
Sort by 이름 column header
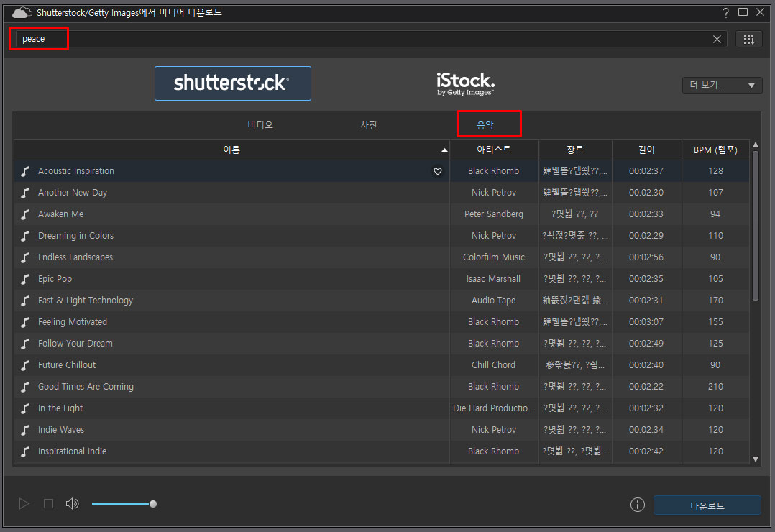231,150
